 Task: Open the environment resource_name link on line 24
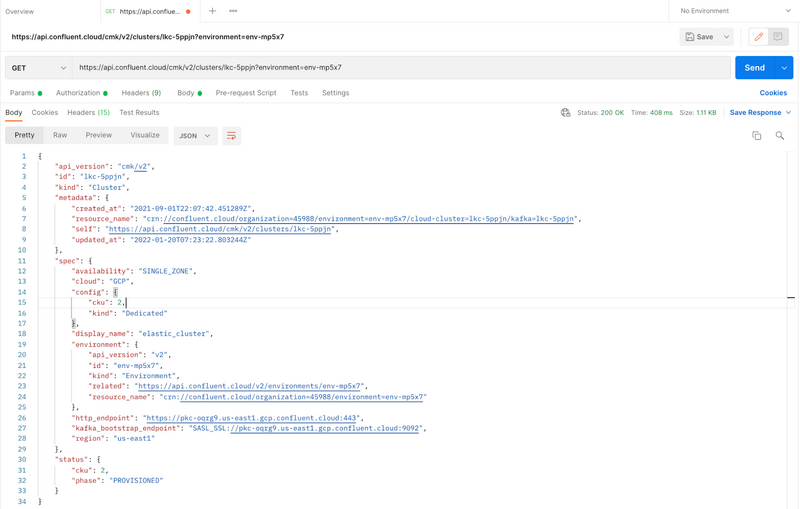(303, 397)
